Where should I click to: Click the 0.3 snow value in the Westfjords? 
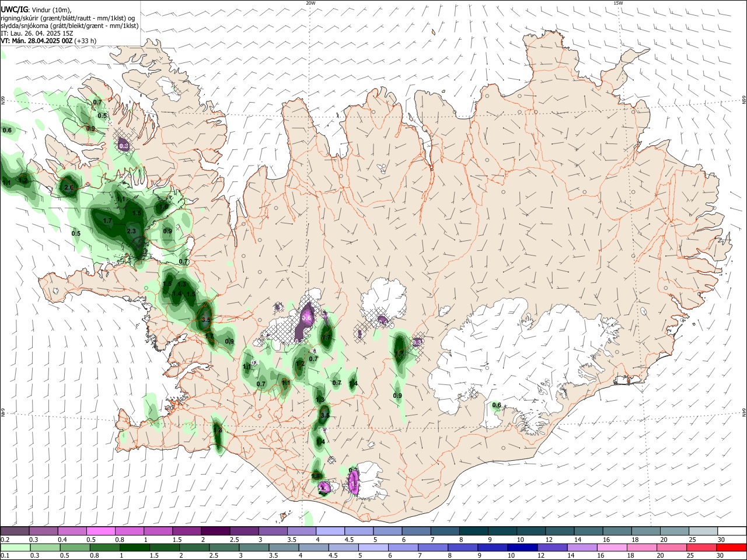(124, 146)
